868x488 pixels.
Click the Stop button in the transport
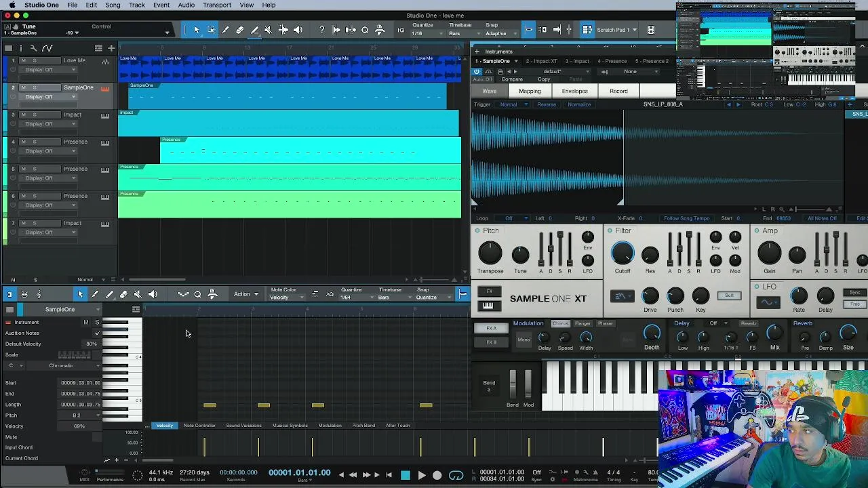coord(406,475)
